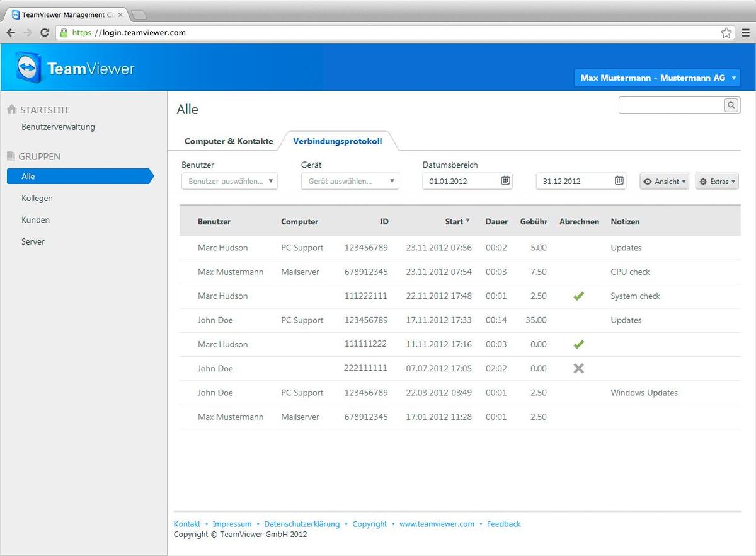756x556 pixels.
Task: Click the duration value 02:02
Action: (x=496, y=368)
